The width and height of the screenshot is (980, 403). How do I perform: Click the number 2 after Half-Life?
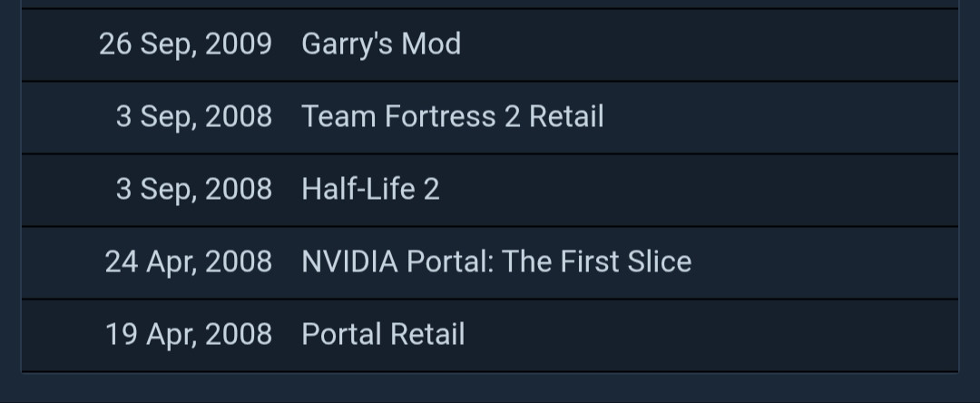pyautogui.click(x=431, y=190)
